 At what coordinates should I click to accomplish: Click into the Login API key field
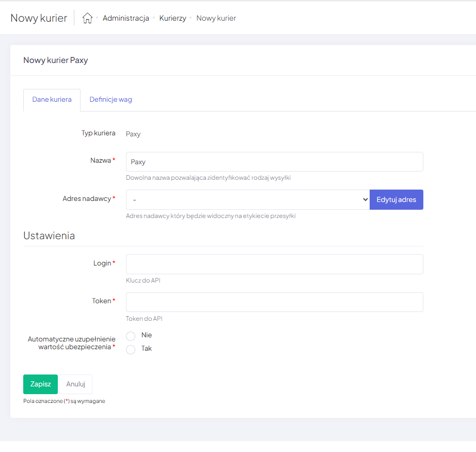click(x=274, y=264)
